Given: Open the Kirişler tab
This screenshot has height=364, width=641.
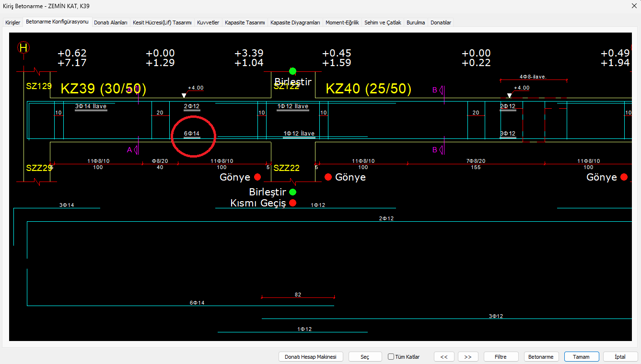Looking at the screenshot, I should pyautogui.click(x=13, y=23).
